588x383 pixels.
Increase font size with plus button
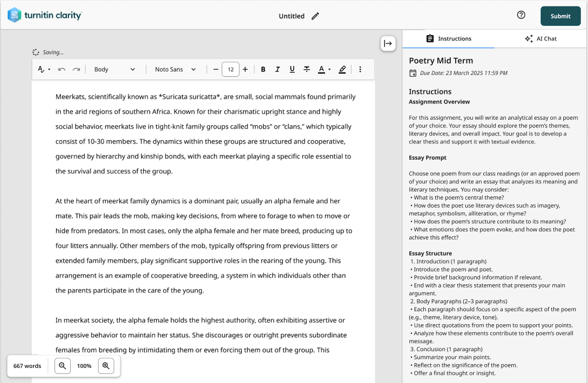pyautogui.click(x=245, y=70)
